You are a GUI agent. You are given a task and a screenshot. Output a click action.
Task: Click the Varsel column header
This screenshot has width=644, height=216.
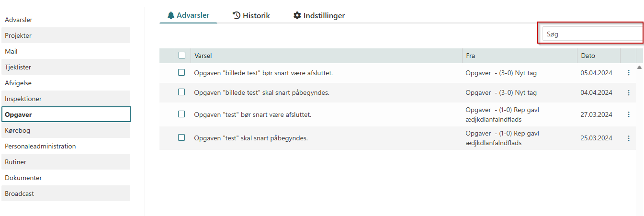pyautogui.click(x=203, y=56)
